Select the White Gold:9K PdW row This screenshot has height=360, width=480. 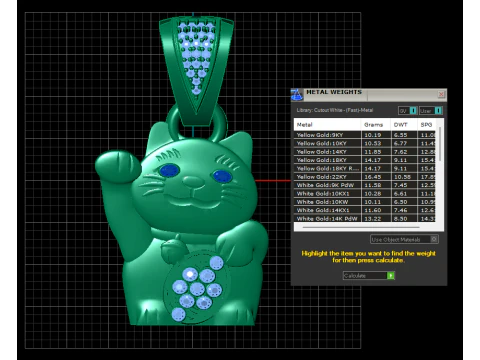coord(365,185)
